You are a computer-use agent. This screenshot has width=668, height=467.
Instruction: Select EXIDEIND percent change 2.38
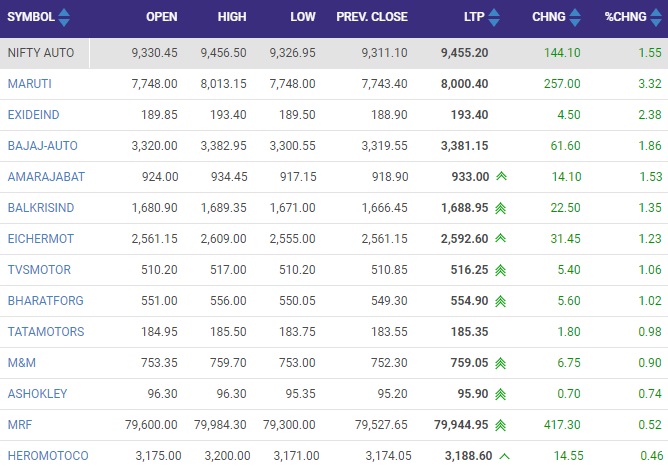650,115
